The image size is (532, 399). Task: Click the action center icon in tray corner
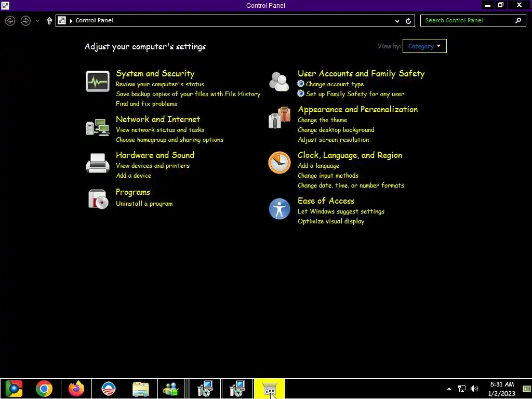[x=527, y=389]
